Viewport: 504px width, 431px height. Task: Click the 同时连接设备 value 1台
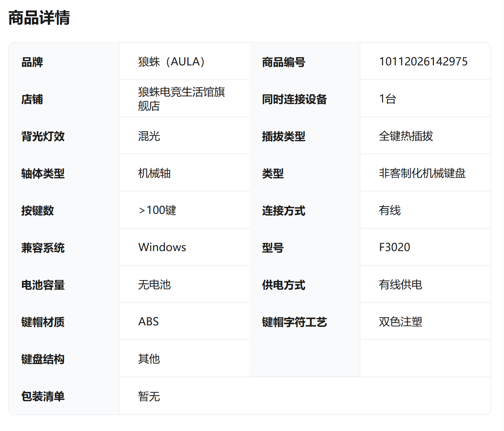387,99
